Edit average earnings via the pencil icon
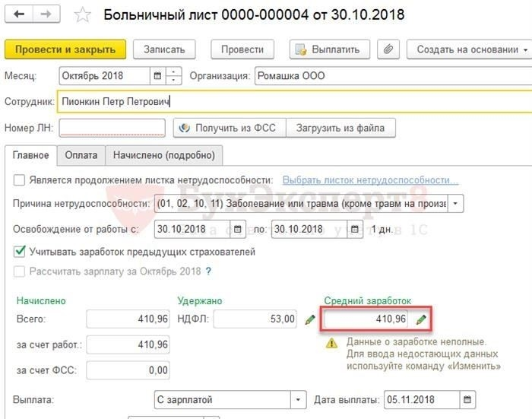The height and width of the screenshot is (419, 532). click(421, 319)
